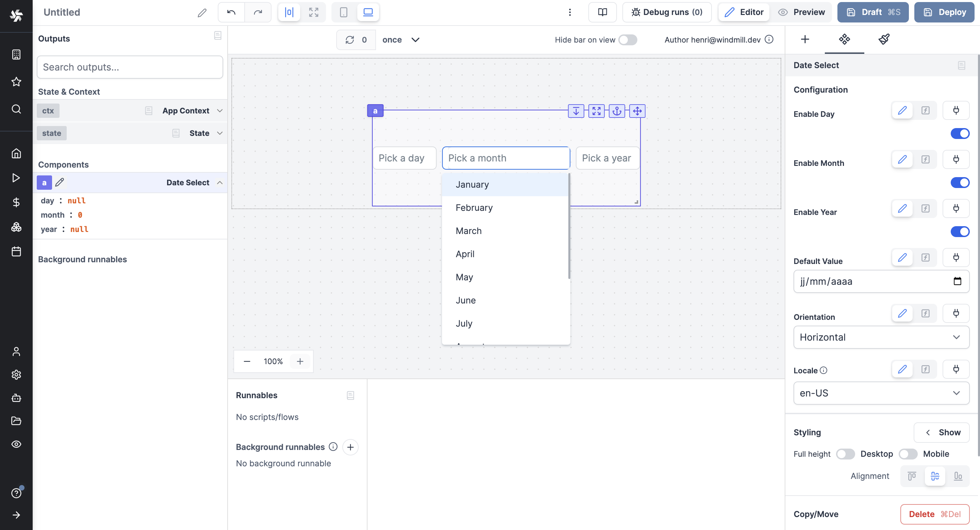Switch to mobile layout view icon

(343, 12)
